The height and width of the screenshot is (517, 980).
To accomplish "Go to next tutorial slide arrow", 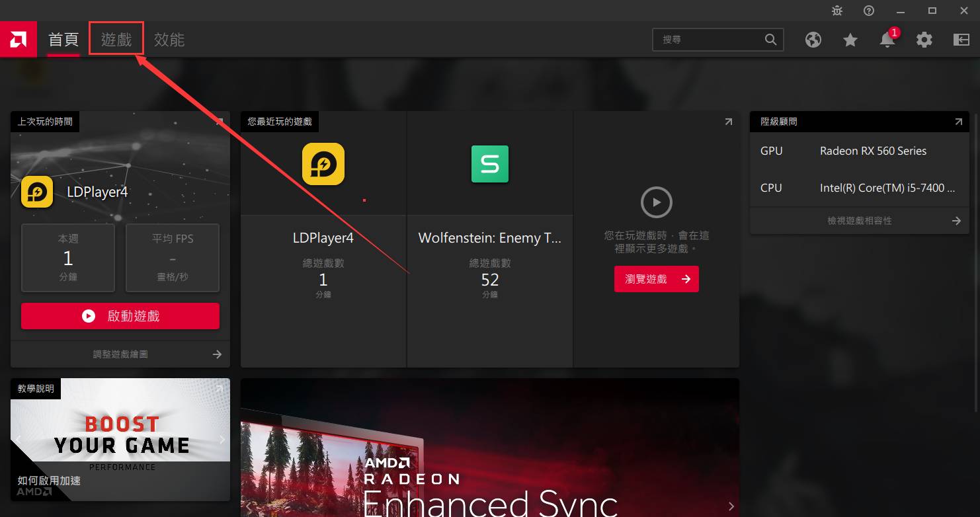I will (222, 440).
